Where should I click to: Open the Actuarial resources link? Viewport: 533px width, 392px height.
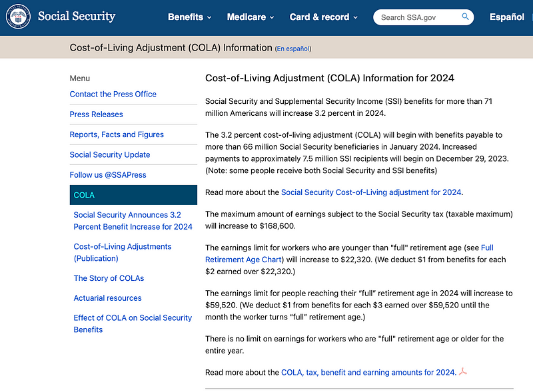[107, 298]
